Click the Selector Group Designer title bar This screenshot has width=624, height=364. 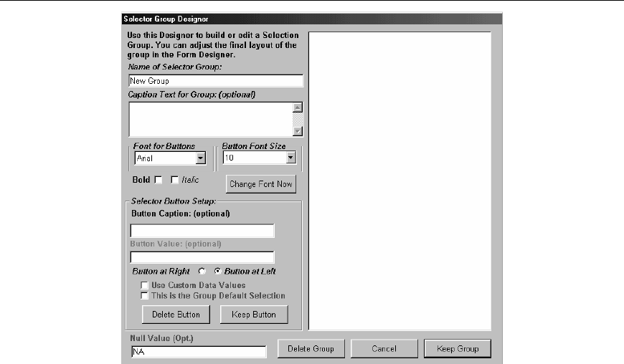pyautogui.click(x=311, y=19)
